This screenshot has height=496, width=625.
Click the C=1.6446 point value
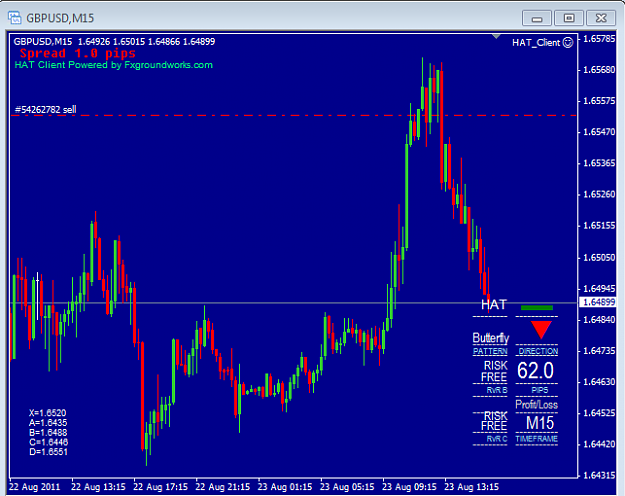48,442
